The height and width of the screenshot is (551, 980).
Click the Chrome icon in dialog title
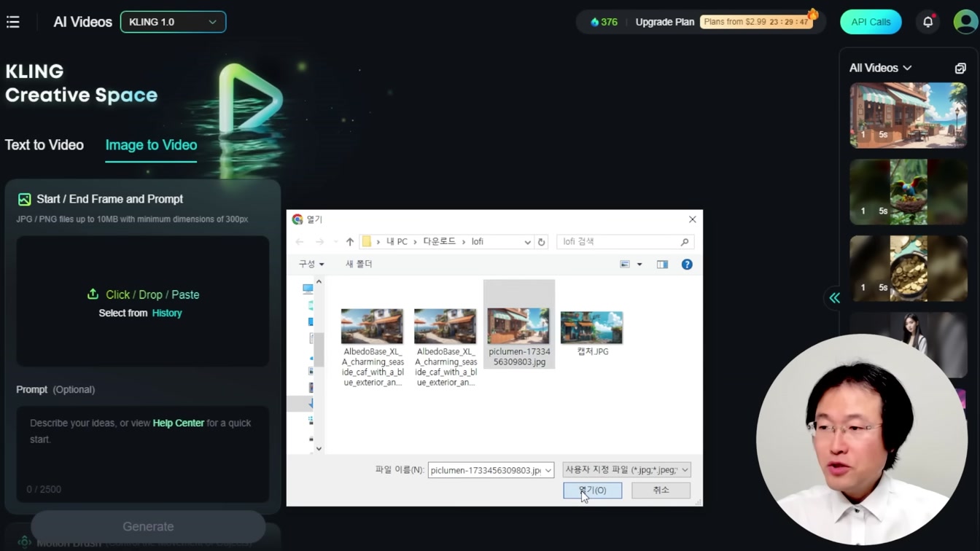coord(297,219)
